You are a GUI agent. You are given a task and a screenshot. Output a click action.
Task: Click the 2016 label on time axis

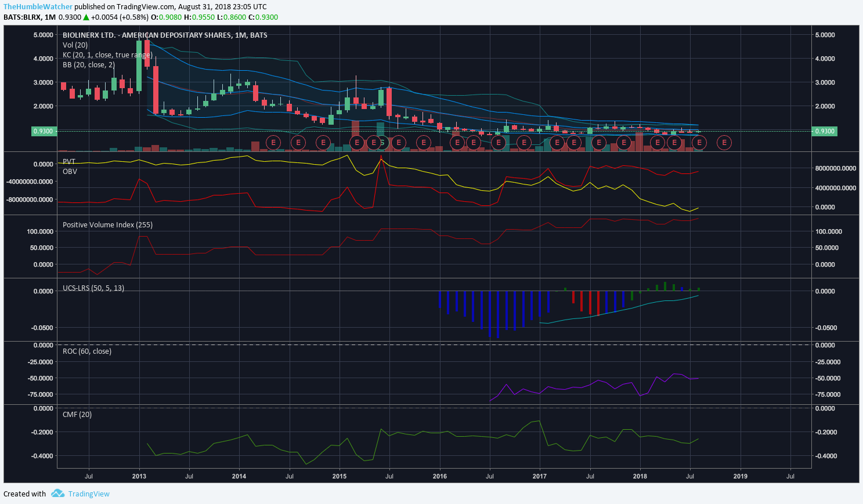click(x=440, y=476)
